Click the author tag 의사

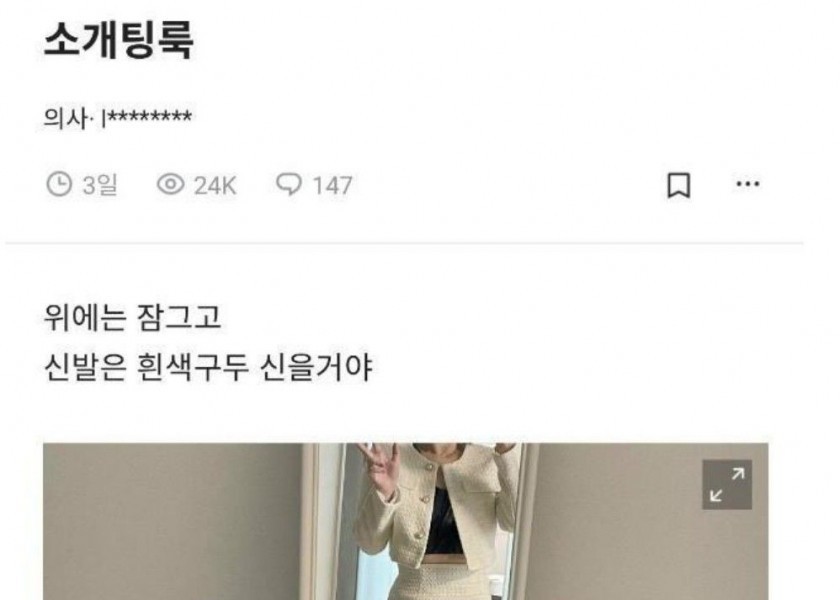tap(64, 118)
